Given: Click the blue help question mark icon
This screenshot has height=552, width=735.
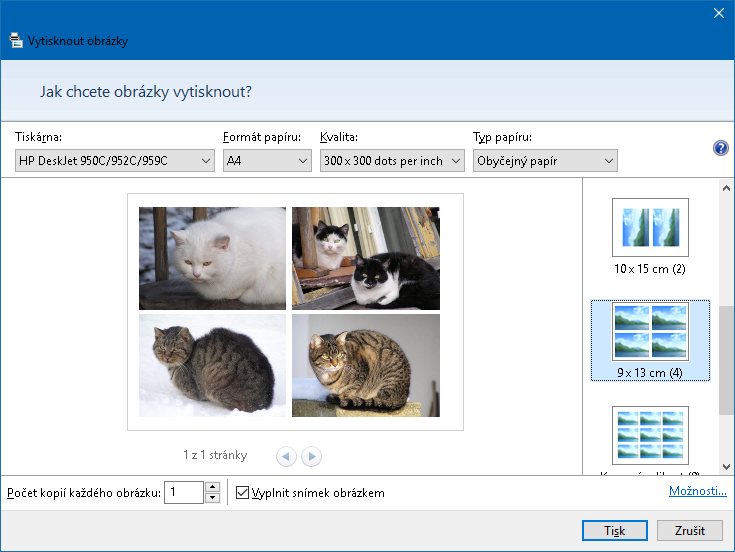Looking at the screenshot, I should pos(720,148).
